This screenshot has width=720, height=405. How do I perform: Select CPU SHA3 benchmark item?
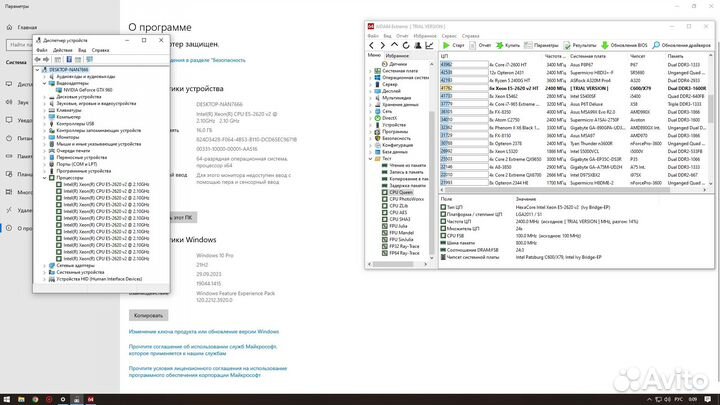396,219
